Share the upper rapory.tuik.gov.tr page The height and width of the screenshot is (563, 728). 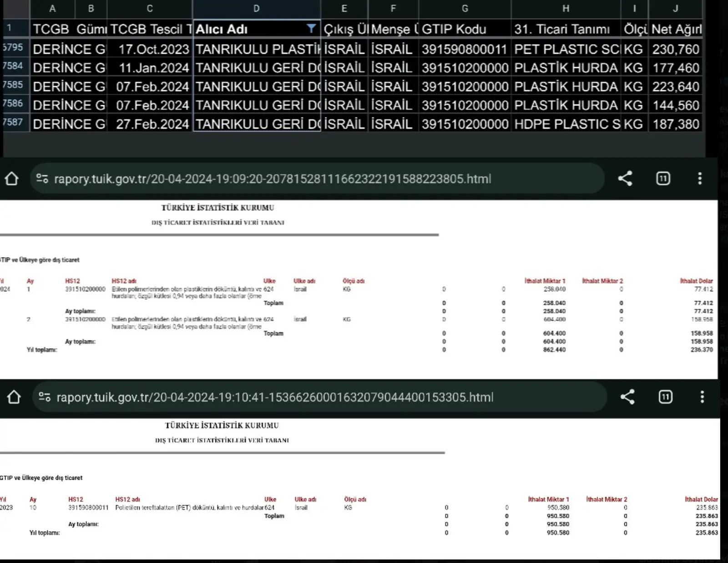[625, 178]
